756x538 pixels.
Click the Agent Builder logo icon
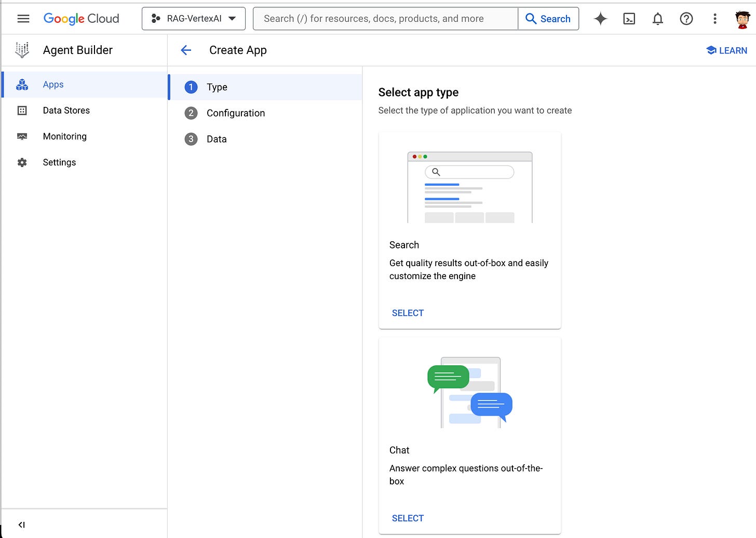point(22,50)
